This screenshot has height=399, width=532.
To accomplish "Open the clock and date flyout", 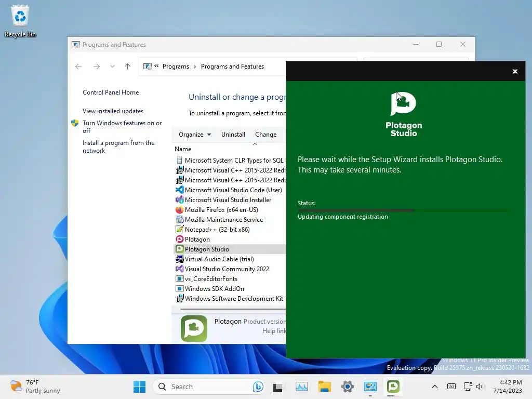I will [508, 387].
